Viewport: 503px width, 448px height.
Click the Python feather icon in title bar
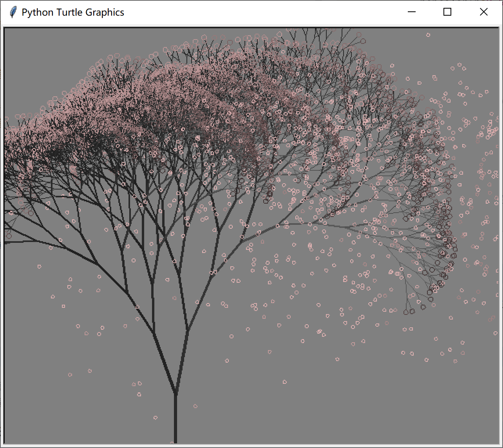point(13,12)
